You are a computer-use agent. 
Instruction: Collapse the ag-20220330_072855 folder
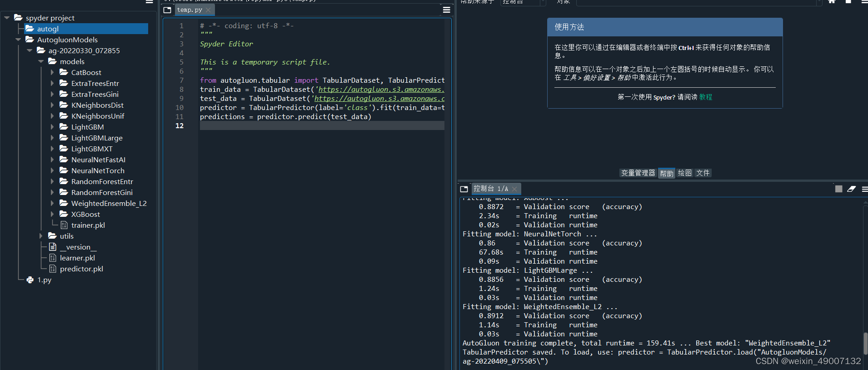point(30,50)
